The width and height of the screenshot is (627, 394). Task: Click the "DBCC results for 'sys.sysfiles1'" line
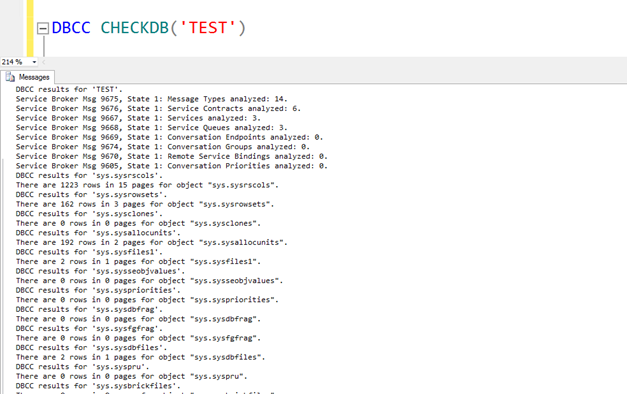(89, 252)
